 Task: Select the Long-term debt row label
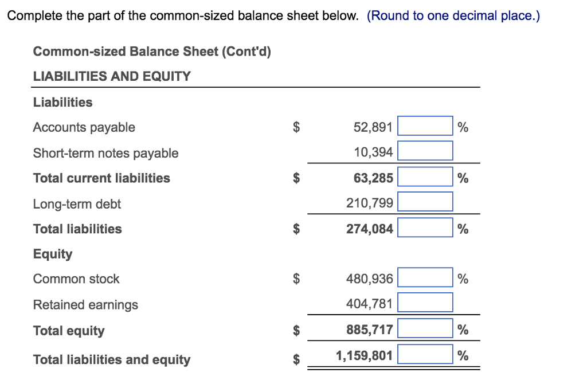coord(77,203)
